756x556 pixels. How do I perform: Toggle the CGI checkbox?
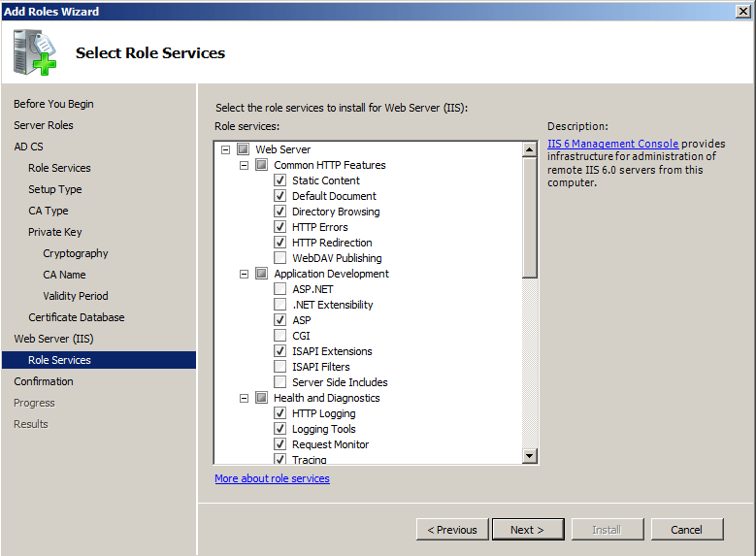pos(280,336)
